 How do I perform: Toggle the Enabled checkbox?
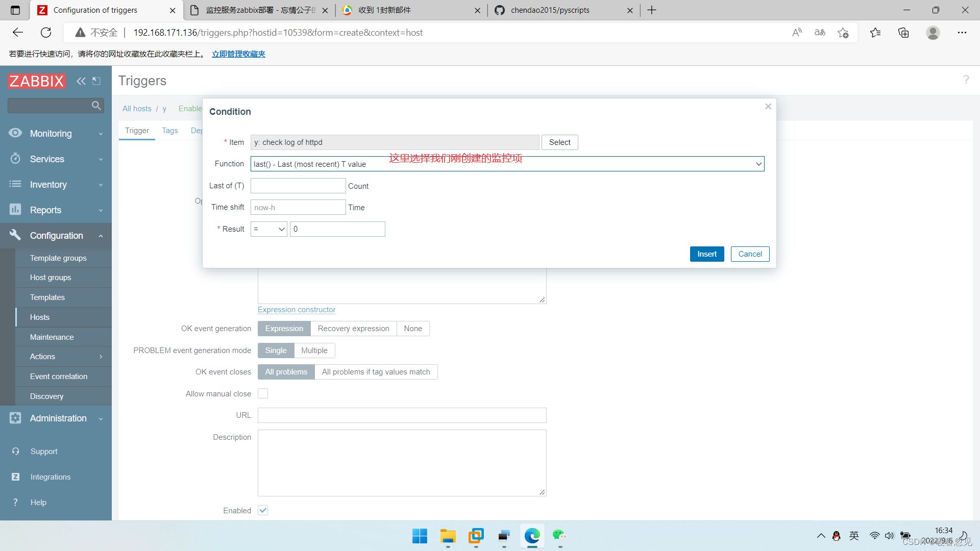262,510
